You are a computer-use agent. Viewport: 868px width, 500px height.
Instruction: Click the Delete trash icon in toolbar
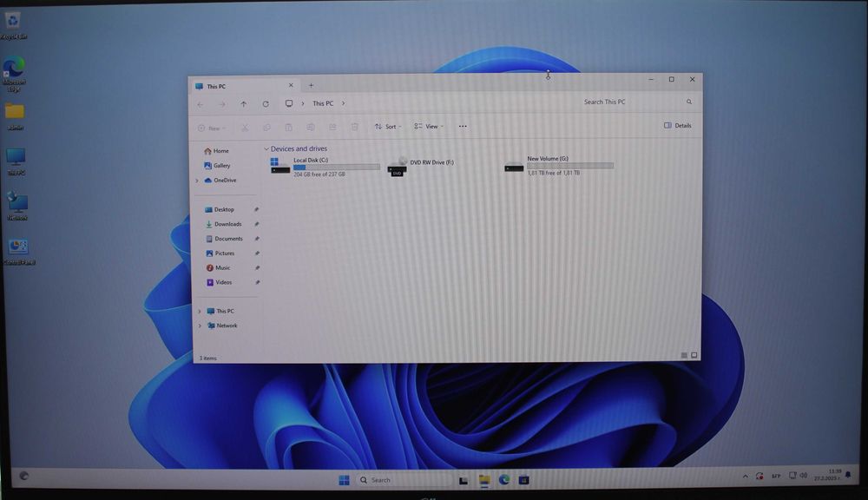[x=355, y=127]
